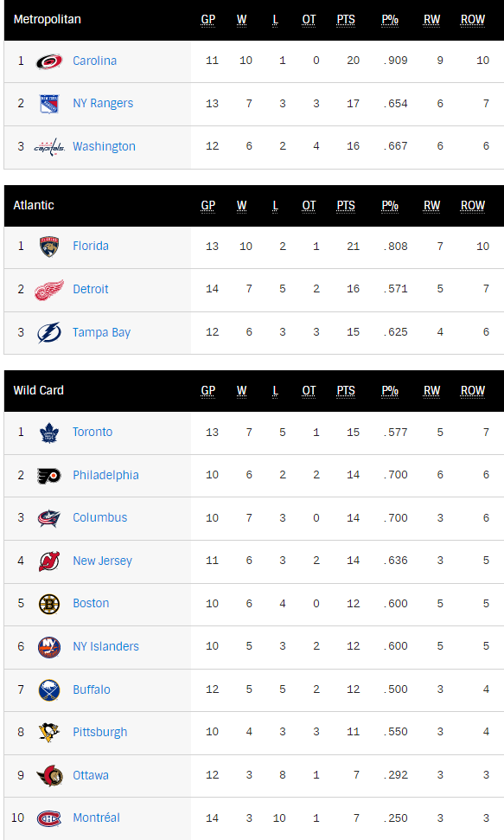Open the Pittsburgh team link
Viewport: 504px width, 840px height.
click(x=100, y=733)
